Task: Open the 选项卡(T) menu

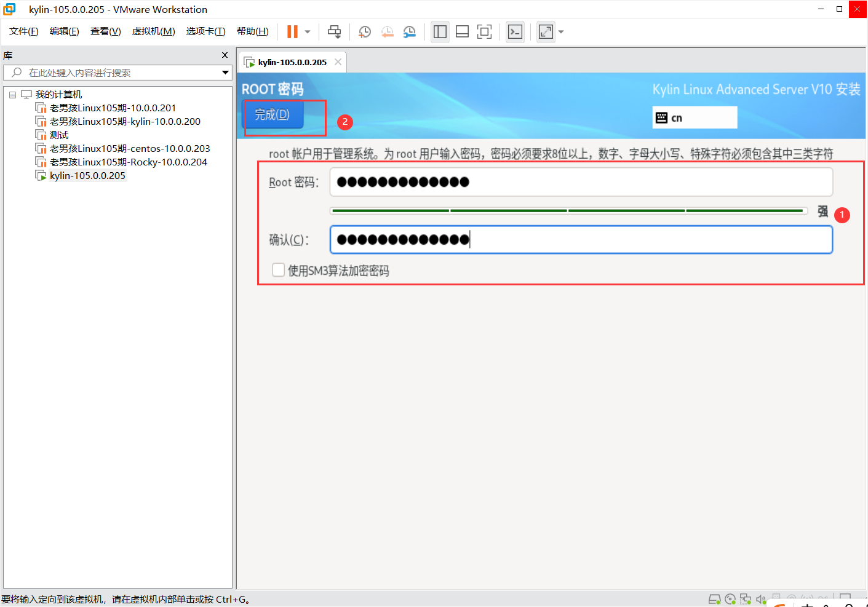Action: pos(205,31)
